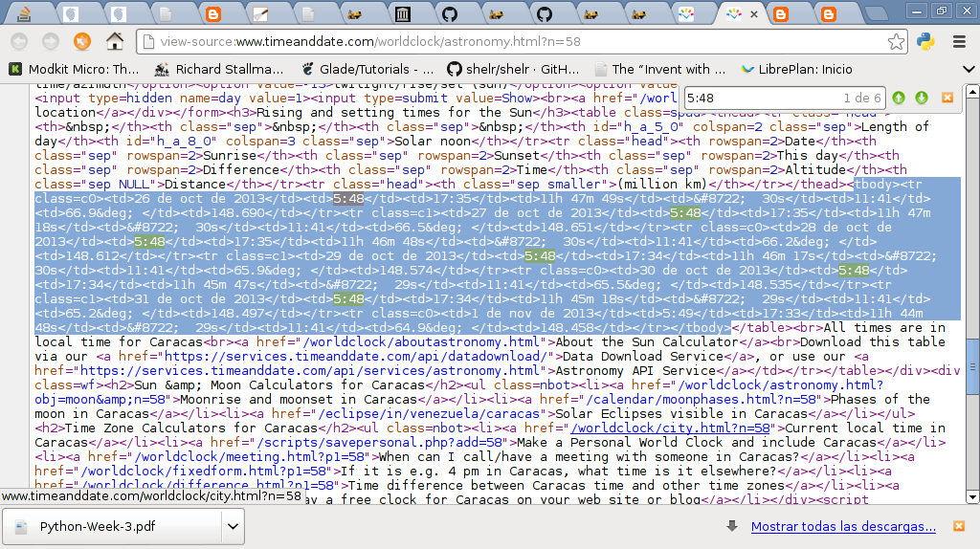The height and width of the screenshot is (549, 980).
Task: Follow the /worldclock/city.html?n=58 source link
Action: pyautogui.click(x=671, y=428)
